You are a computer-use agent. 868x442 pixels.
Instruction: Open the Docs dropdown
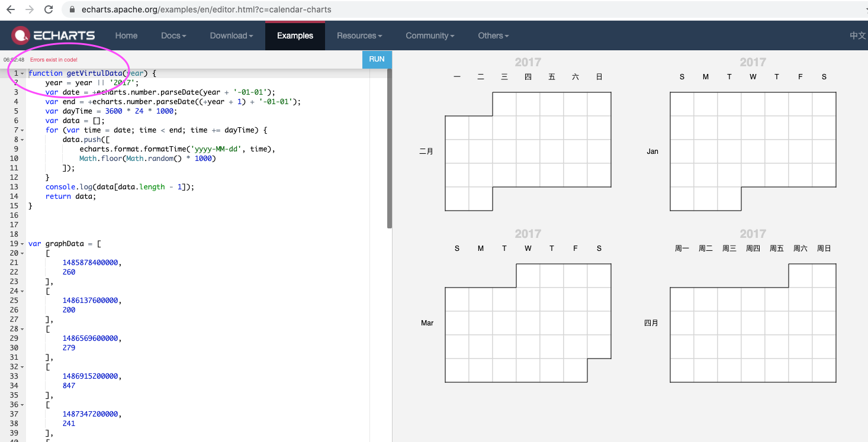pos(172,36)
